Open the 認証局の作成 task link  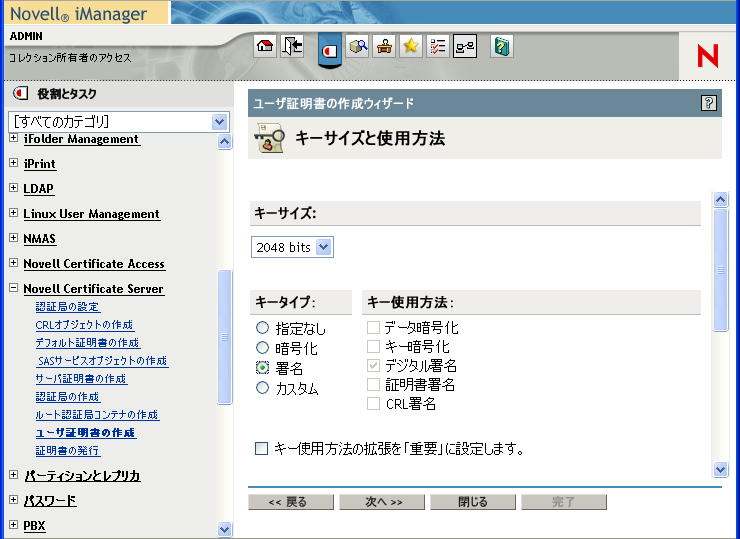[x=67, y=397]
